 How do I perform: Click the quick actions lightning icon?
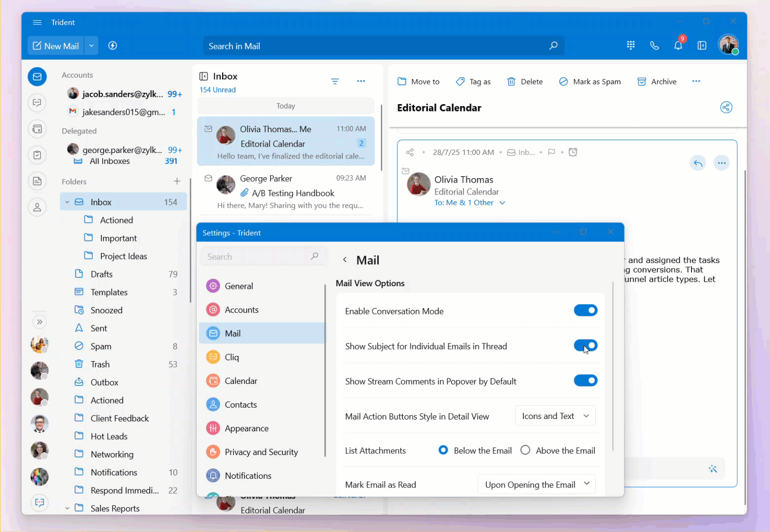(113, 46)
